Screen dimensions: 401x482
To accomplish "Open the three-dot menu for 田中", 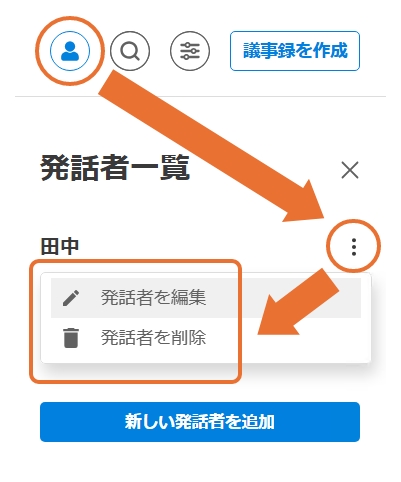I will 354,247.
